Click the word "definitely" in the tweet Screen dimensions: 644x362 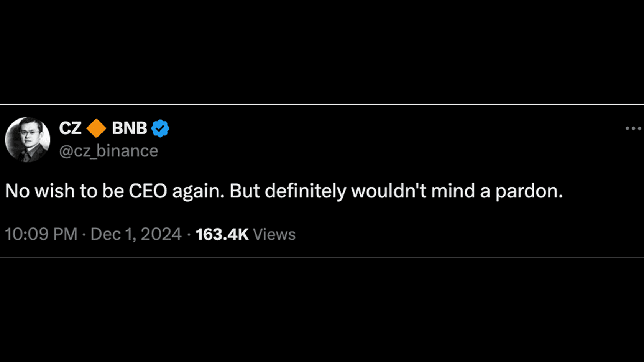point(306,191)
